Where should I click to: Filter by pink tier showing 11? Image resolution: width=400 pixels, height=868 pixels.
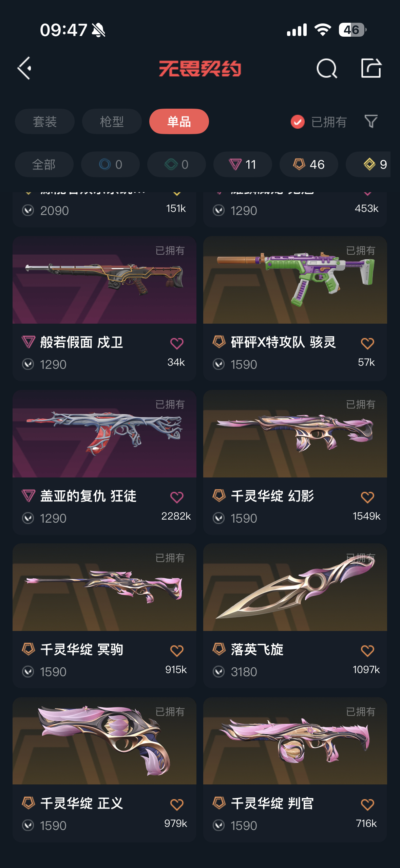[x=243, y=164]
